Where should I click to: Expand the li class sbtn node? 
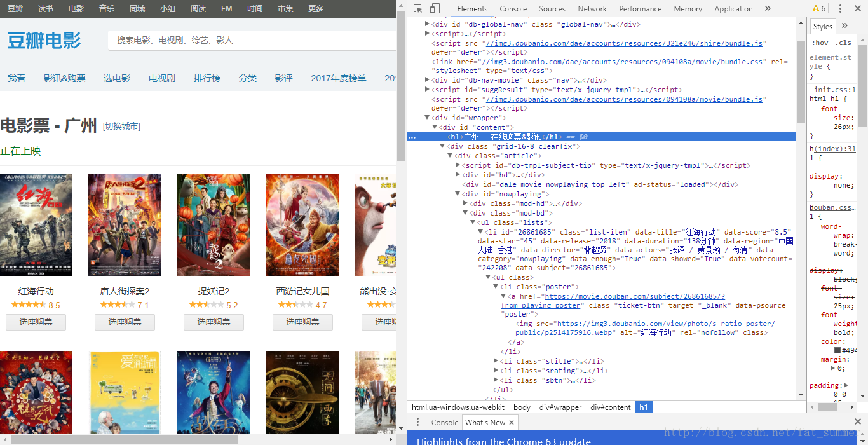[x=496, y=380]
